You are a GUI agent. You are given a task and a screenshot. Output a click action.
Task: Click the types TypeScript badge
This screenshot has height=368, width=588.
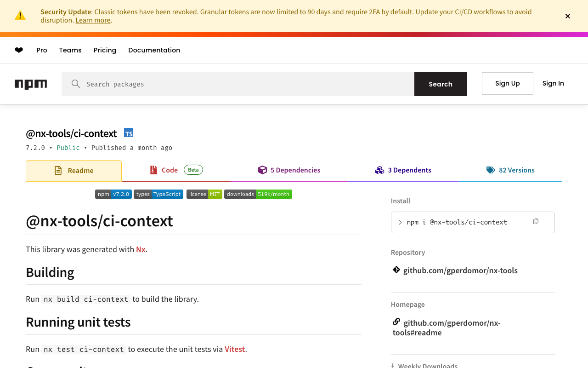click(x=158, y=194)
